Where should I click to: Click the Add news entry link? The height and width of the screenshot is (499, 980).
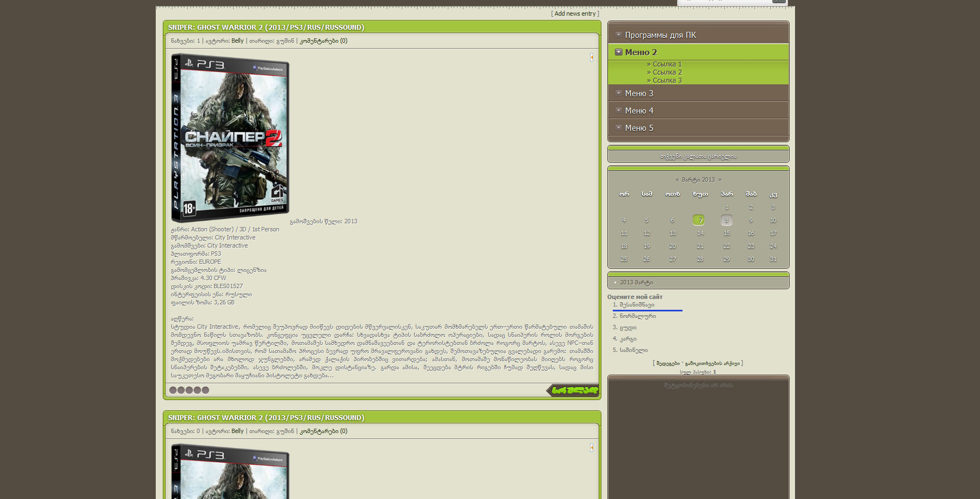pyautogui.click(x=575, y=14)
